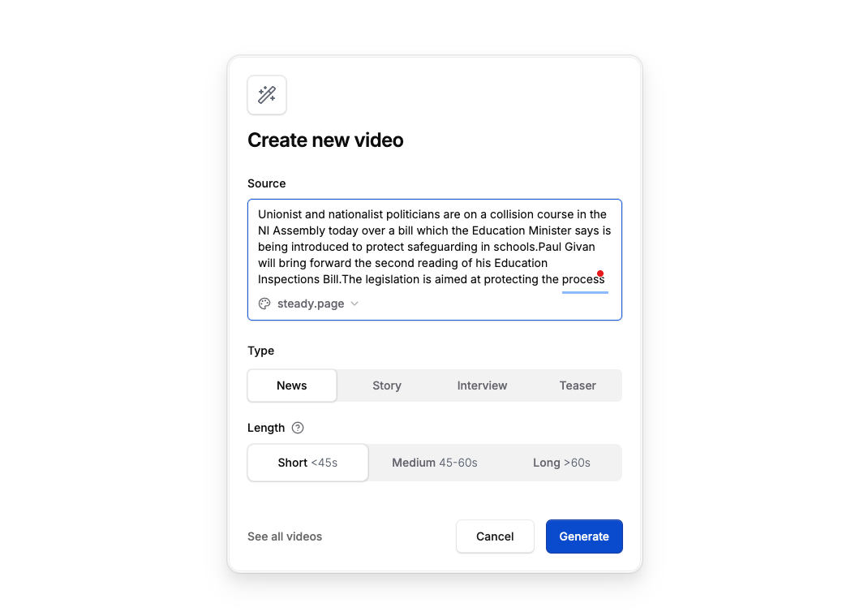Choose the Long >60s length
Viewport: 868px width, 616px height.
point(561,463)
